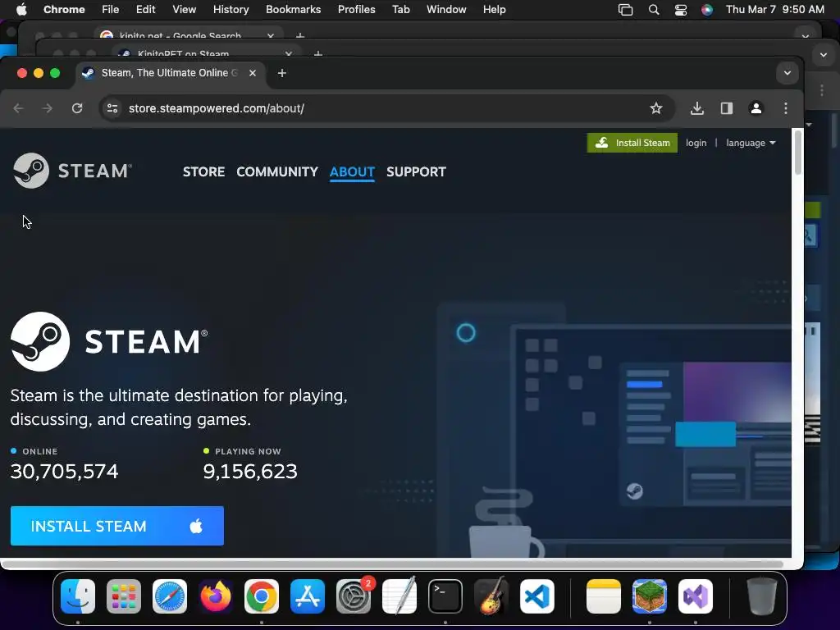Click the large STEAM wordmark logo
The width and height of the screenshot is (840, 630).
point(109,342)
